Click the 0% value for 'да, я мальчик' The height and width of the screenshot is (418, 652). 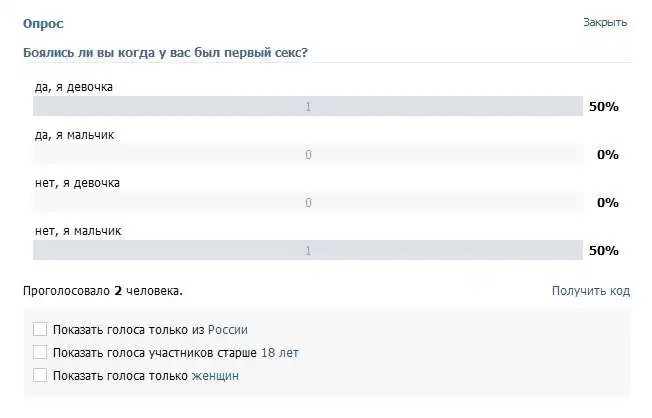608,154
